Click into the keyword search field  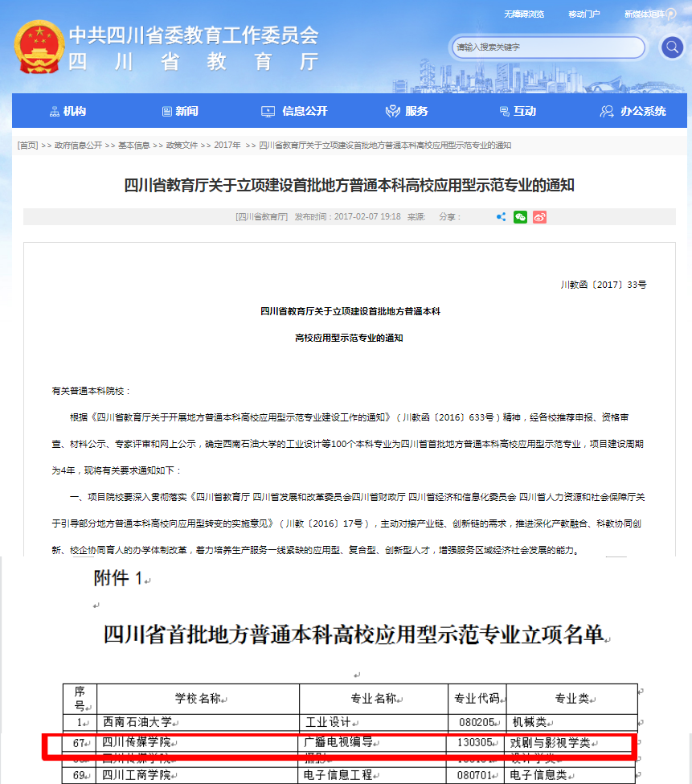point(547,47)
